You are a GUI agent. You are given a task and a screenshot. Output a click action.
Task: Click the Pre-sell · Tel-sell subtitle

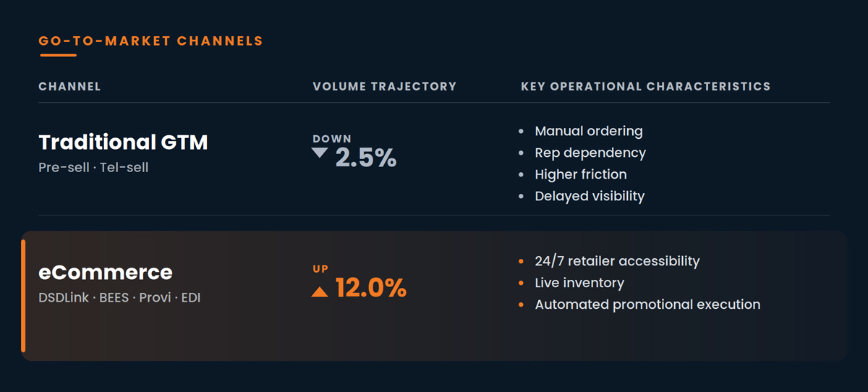(93, 167)
